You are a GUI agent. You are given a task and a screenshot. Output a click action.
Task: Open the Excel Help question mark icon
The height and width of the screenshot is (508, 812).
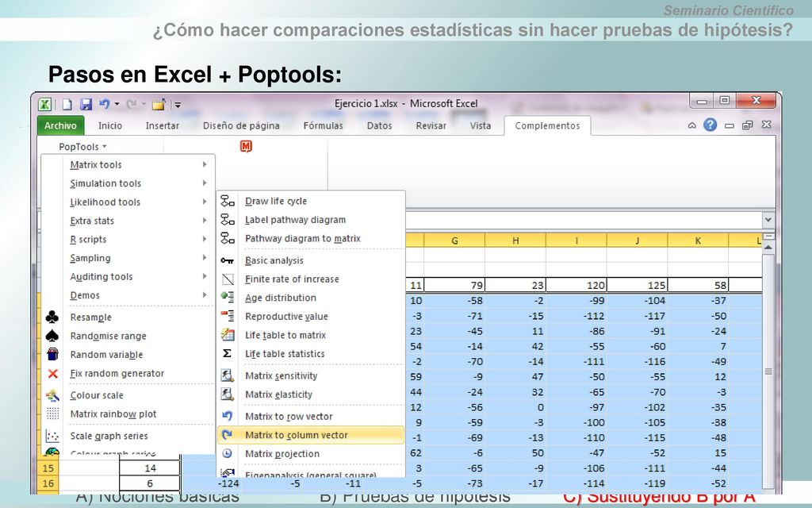click(710, 125)
